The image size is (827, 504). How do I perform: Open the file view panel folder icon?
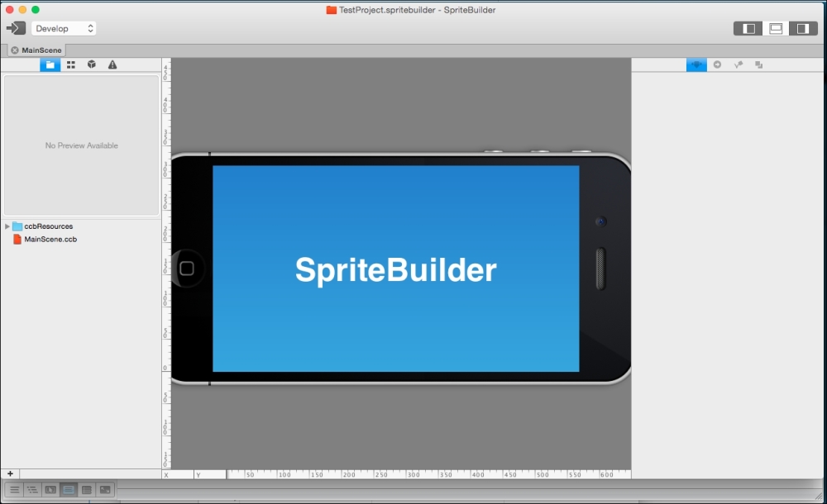pyautogui.click(x=50, y=64)
